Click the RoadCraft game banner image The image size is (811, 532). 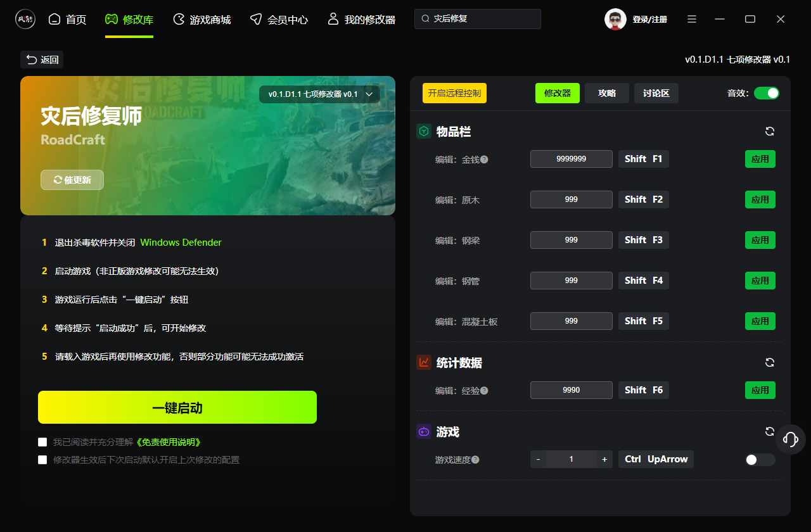click(208, 146)
